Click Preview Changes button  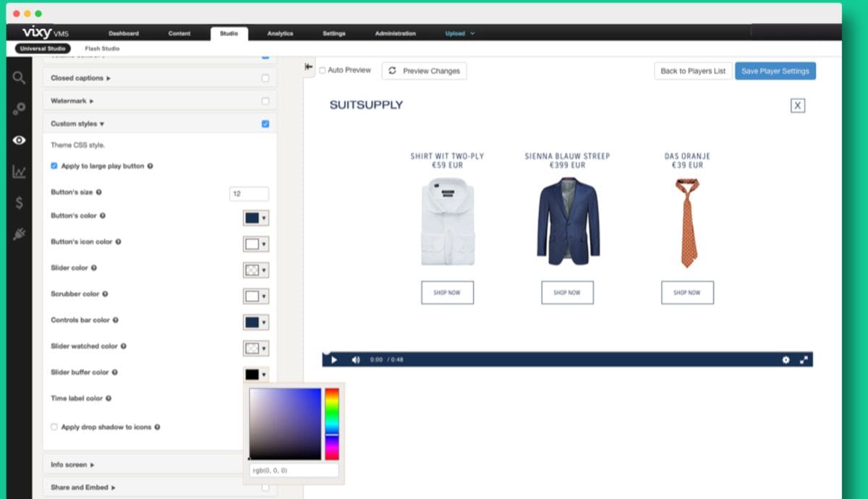coord(424,71)
